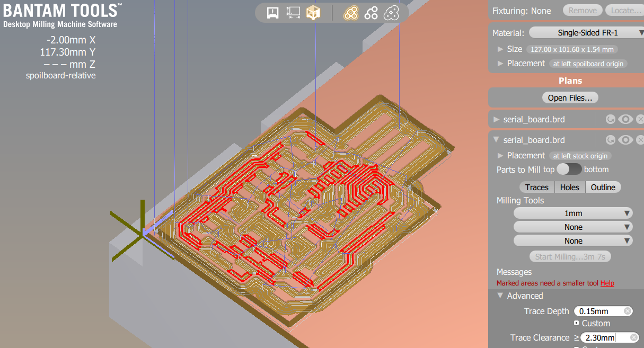Clear the Trace Depth field value
Image resolution: width=644 pixels, height=348 pixels.
point(627,311)
